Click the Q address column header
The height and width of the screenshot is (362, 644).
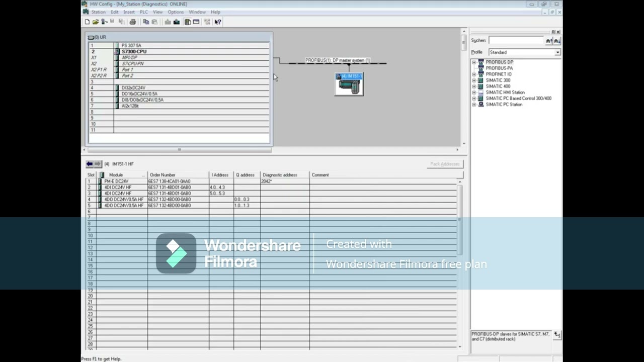point(247,175)
